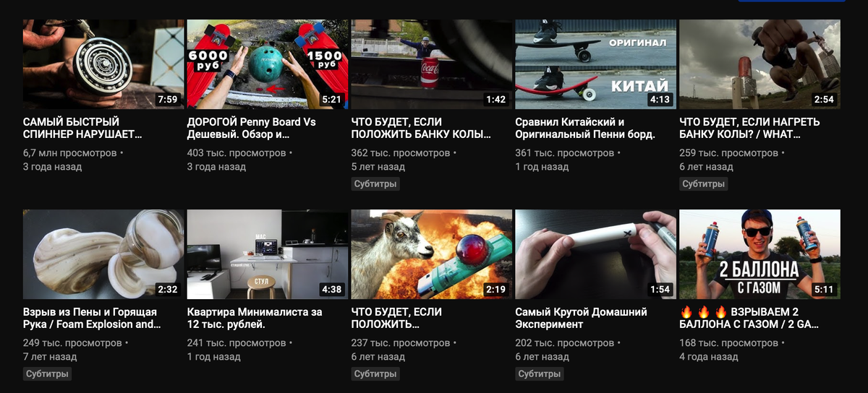
Task: Click Субтитры badge under the 362 тыс. video
Action: tap(375, 184)
